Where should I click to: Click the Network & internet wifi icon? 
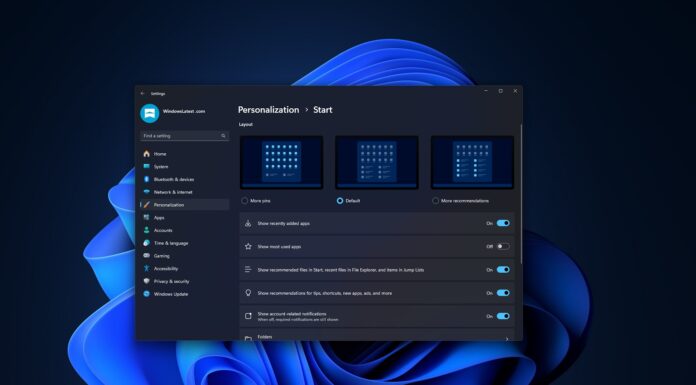tap(146, 192)
